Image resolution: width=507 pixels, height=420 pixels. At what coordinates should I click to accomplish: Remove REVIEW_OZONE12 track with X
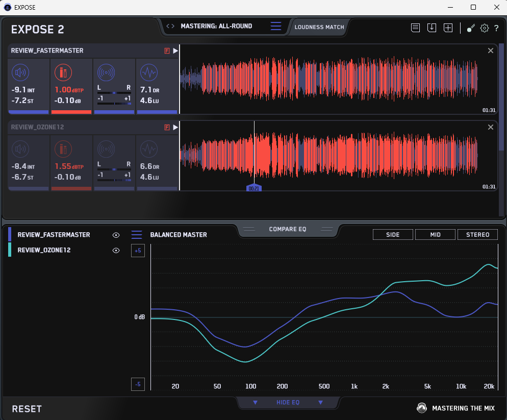coord(491,127)
